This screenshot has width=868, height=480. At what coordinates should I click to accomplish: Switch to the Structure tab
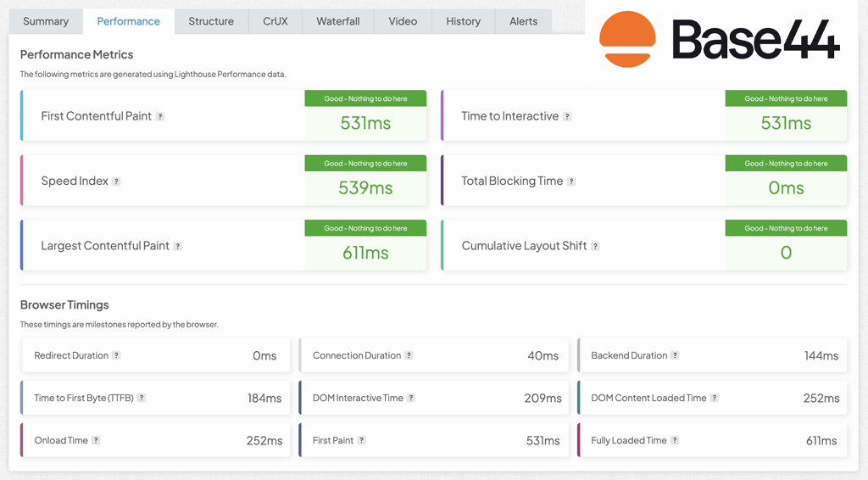211,21
